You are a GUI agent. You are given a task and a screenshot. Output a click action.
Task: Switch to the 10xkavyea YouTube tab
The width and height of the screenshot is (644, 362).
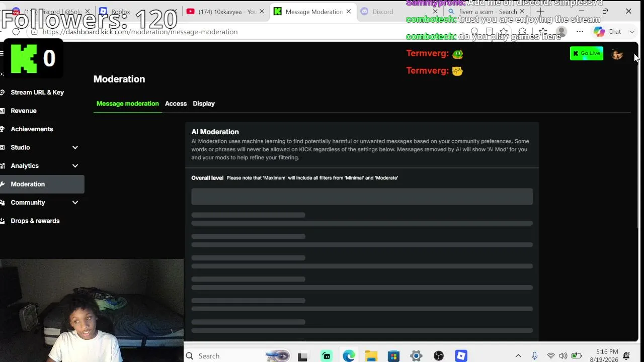[x=225, y=12]
